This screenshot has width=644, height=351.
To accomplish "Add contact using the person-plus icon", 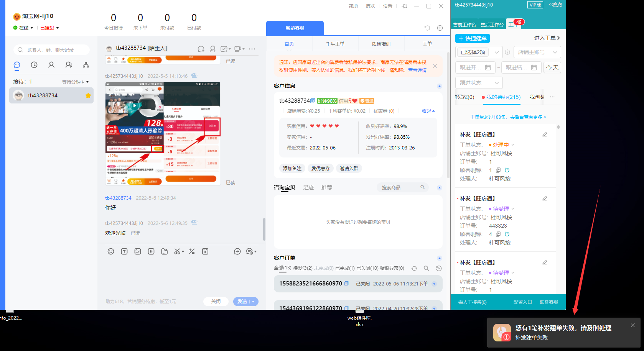I will [x=212, y=49].
